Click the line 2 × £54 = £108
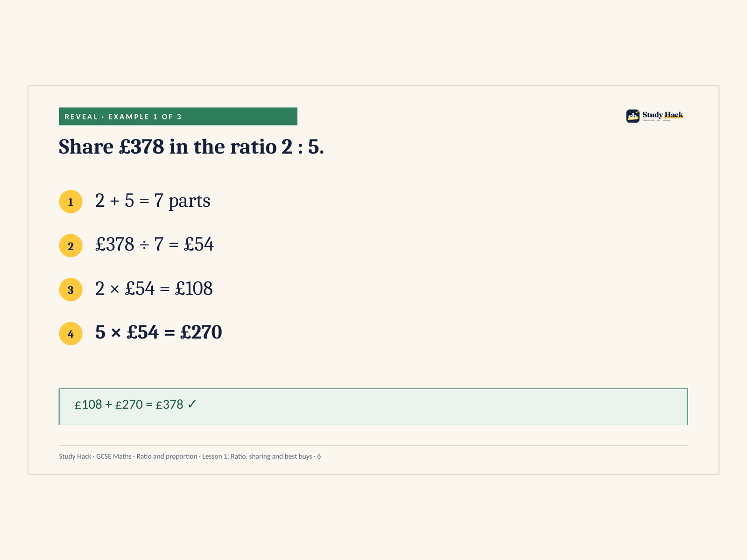This screenshot has width=747, height=560. click(154, 288)
